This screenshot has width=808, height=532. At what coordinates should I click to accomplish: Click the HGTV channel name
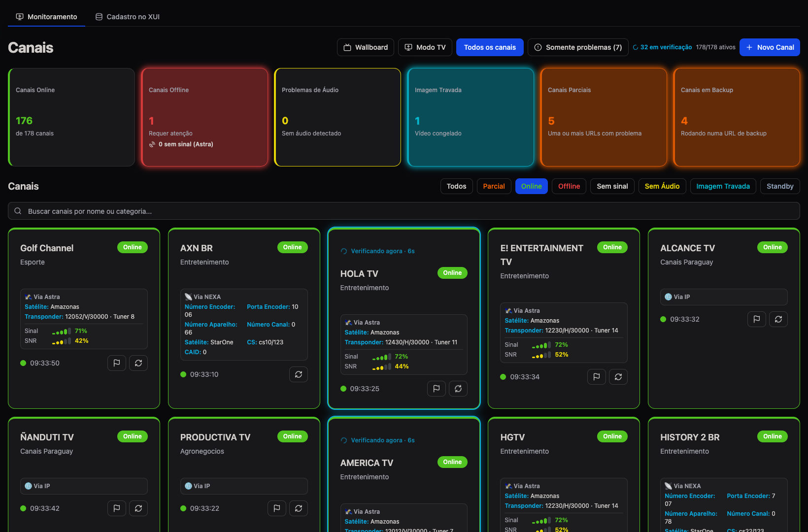tap(512, 437)
